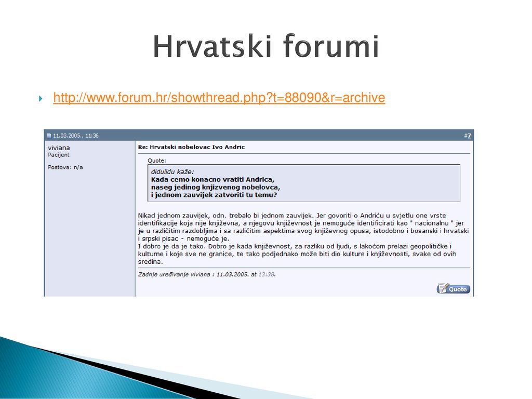Image resolution: width=532 pixels, height=399 pixels.
Task: Click the post status icon beside 11.03.2005
Action: coord(49,136)
